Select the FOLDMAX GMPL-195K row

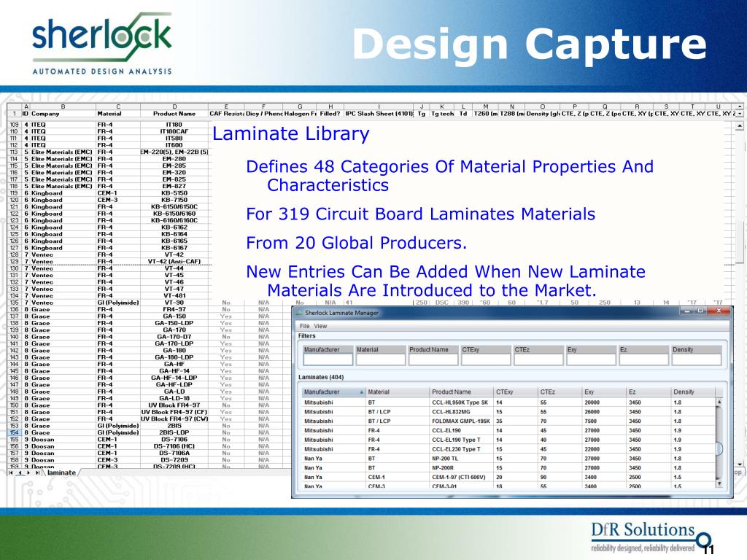tap(509, 421)
